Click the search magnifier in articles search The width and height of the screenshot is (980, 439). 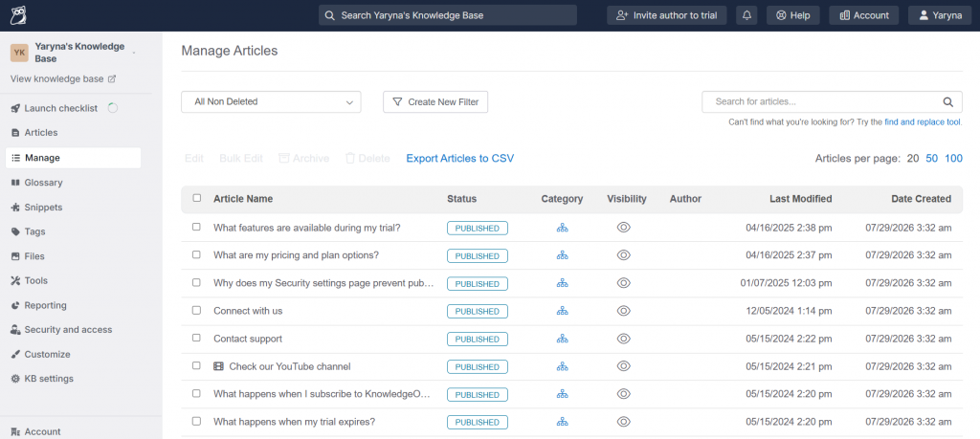[x=948, y=101]
